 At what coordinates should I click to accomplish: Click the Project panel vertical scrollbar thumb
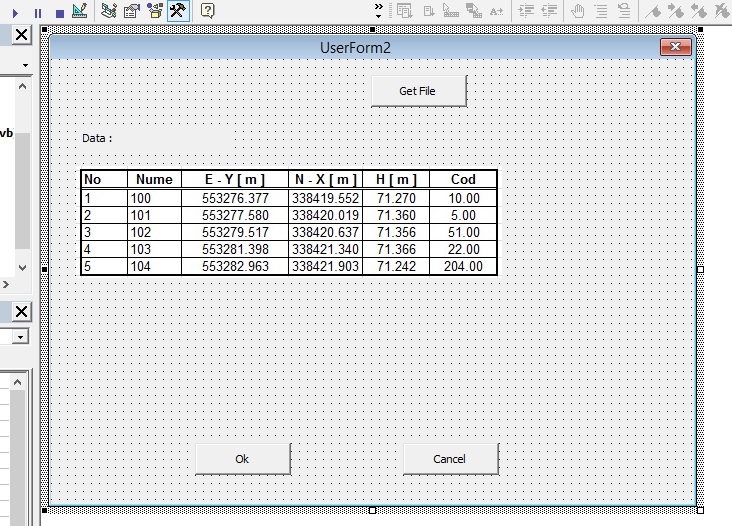point(22,190)
